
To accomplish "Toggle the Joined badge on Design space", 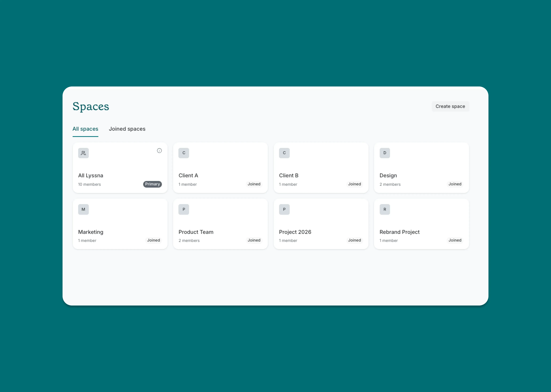I will pyautogui.click(x=455, y=184).
